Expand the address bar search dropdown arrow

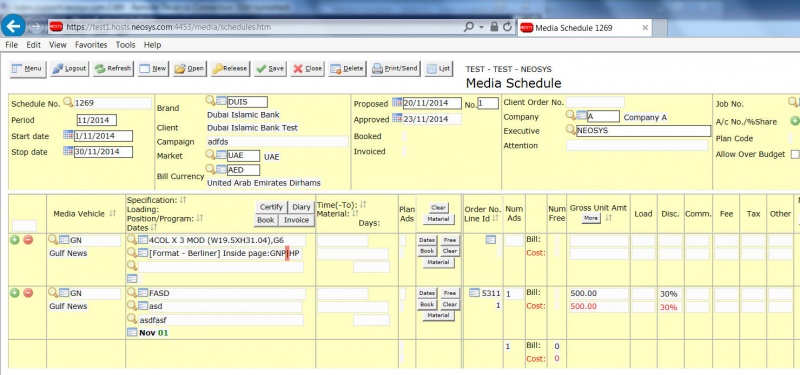(x=481, y=28)
